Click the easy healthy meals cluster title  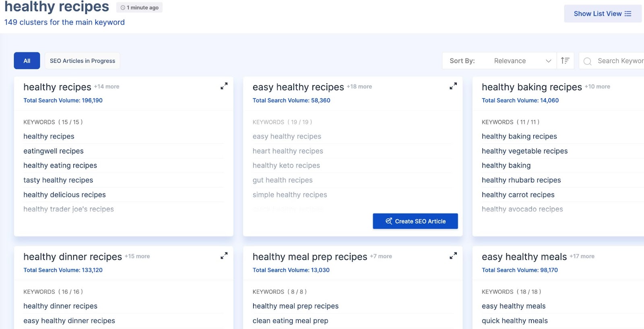524,257
